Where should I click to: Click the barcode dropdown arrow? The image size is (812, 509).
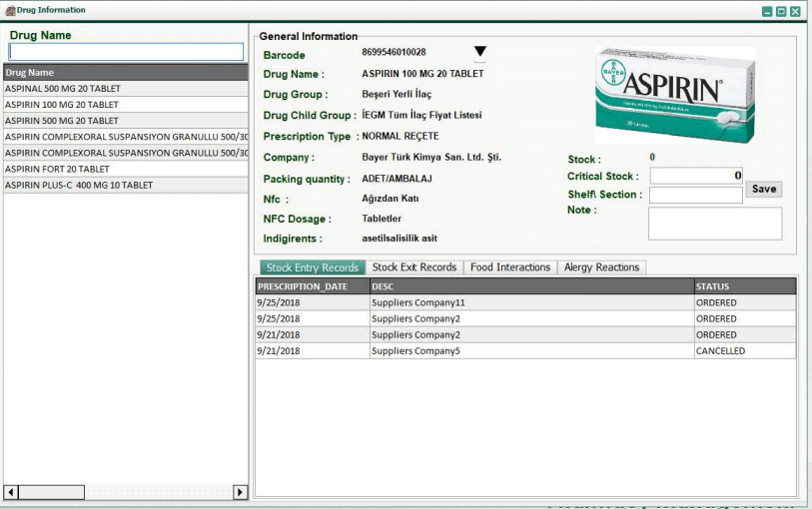[x=479, y=52]
